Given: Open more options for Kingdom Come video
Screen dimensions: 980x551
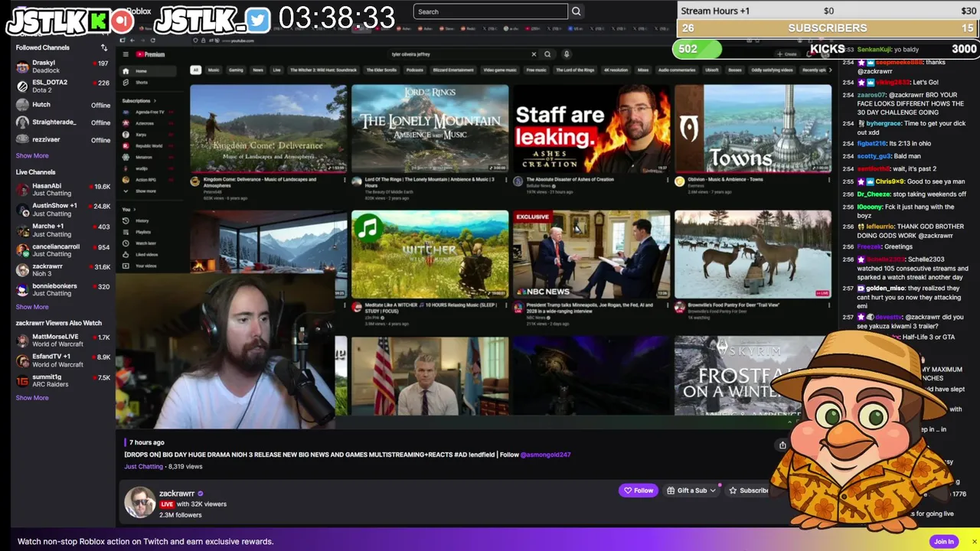Looking at the screenshot, I should [x=345, y=181].
